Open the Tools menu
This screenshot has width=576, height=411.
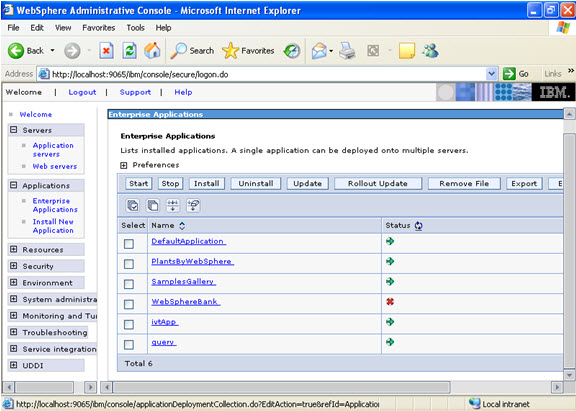(x=136, y=28)
